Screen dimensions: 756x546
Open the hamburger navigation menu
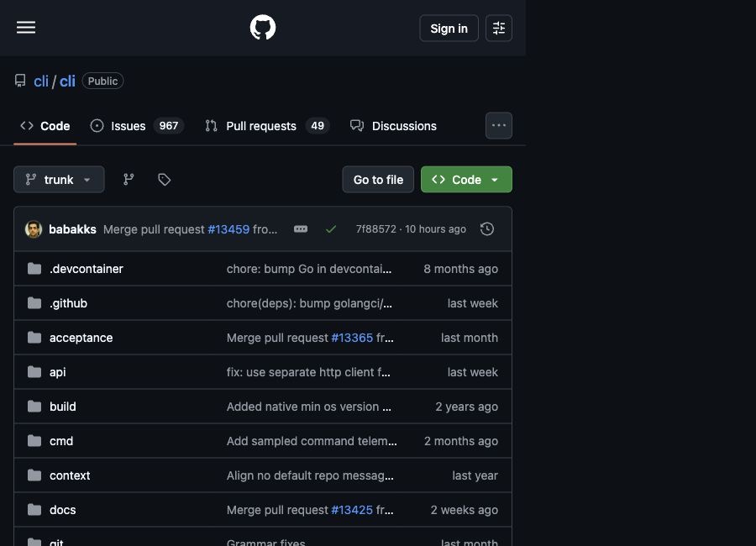coord(26,28)
